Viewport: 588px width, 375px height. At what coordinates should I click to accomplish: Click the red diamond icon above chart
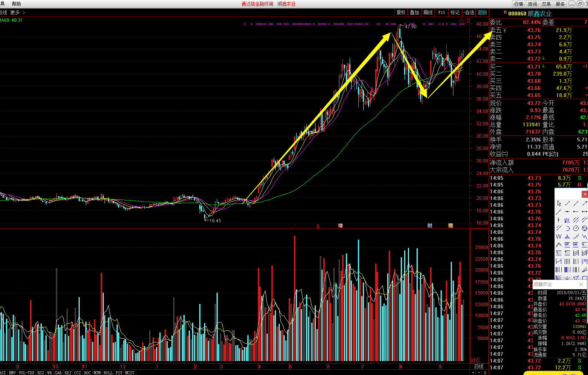(x=462, y=20)
